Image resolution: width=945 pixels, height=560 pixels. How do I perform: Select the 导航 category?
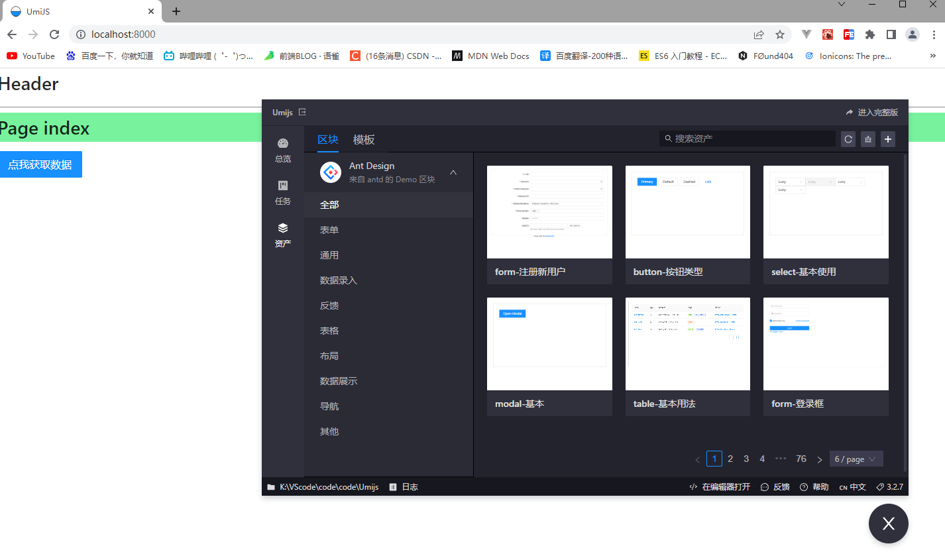click(x=388, y=406)
